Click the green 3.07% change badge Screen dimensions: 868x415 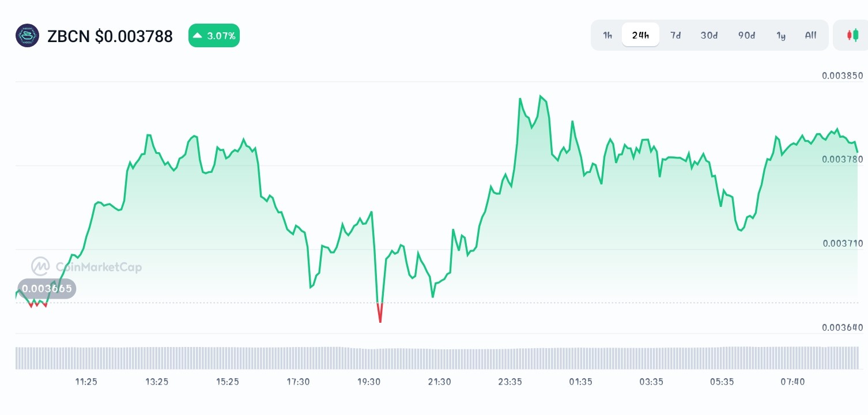click(214, 36)
